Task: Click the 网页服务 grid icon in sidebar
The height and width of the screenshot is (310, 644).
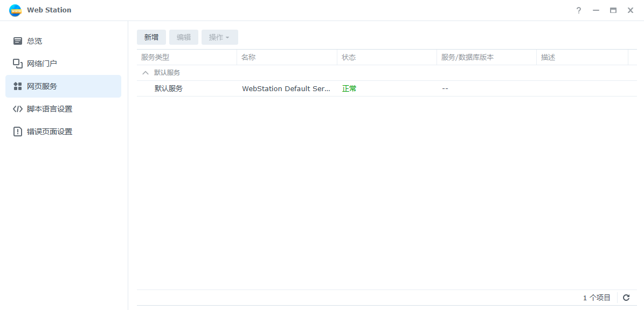Action: point(18,86)
